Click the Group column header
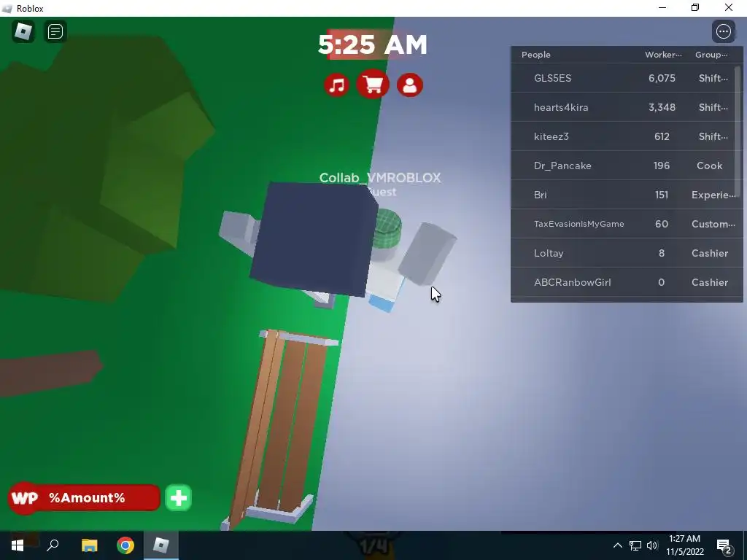 coord(711,55)
